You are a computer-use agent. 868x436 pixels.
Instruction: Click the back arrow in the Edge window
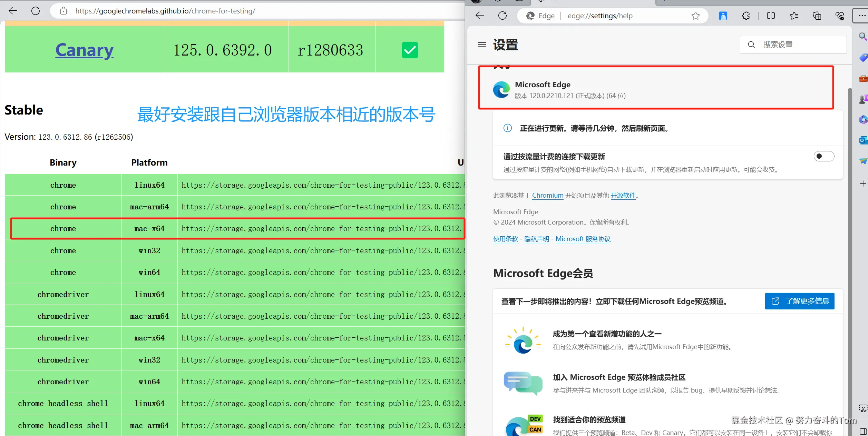pos(480,16)
